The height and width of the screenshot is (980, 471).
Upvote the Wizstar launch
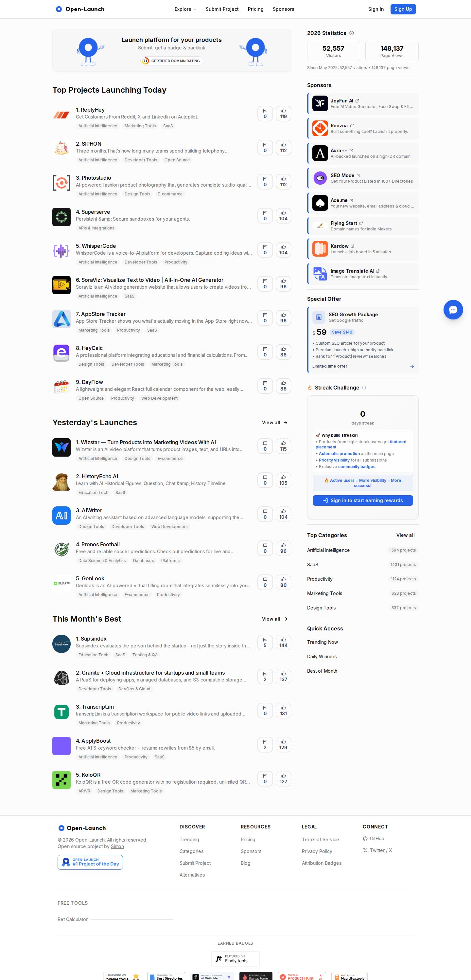coord(284,446)
